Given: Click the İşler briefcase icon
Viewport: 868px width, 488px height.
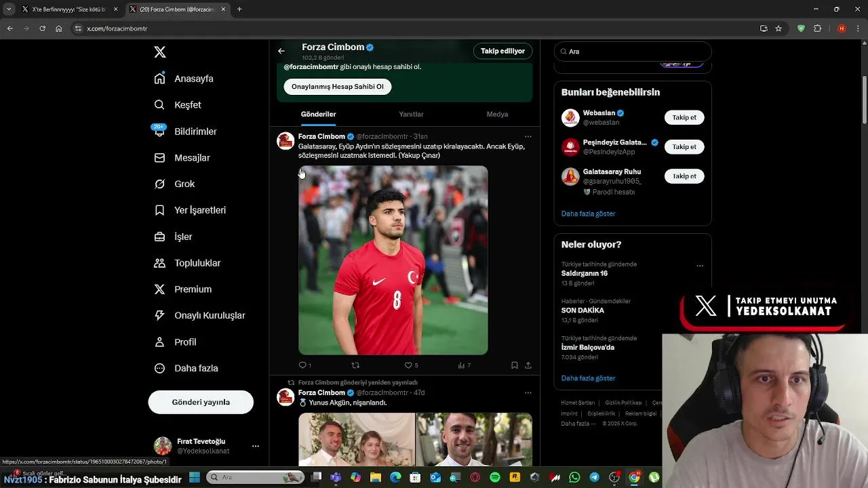Looking at the screenshot, I should click(x=159, y=237).
